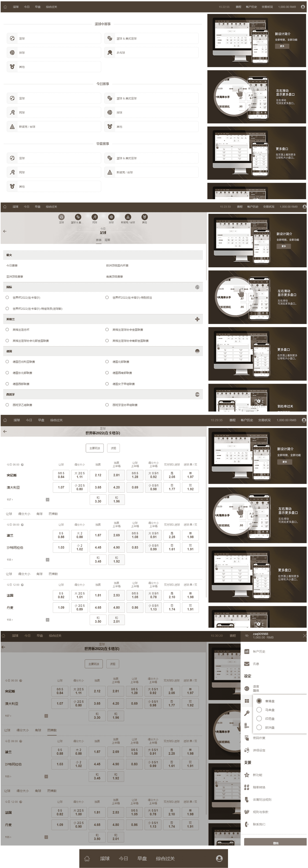This screenshot has height=868, width=308.
Task: Open 详细设定 in side menu
Action: click(x=259, y=750)
